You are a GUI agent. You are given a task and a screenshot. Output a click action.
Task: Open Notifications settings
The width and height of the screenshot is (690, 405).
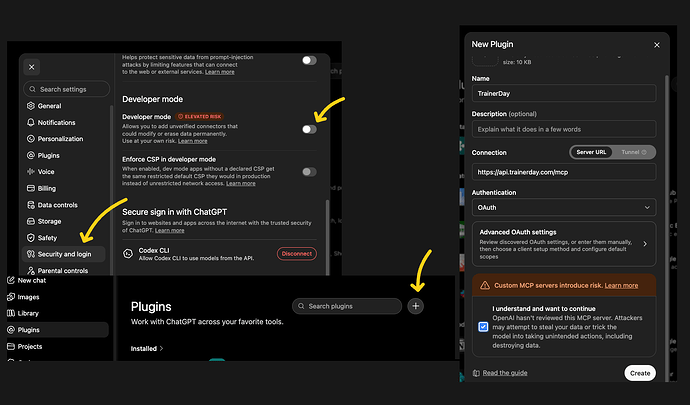pyautogui.click(x=56, y=122)
